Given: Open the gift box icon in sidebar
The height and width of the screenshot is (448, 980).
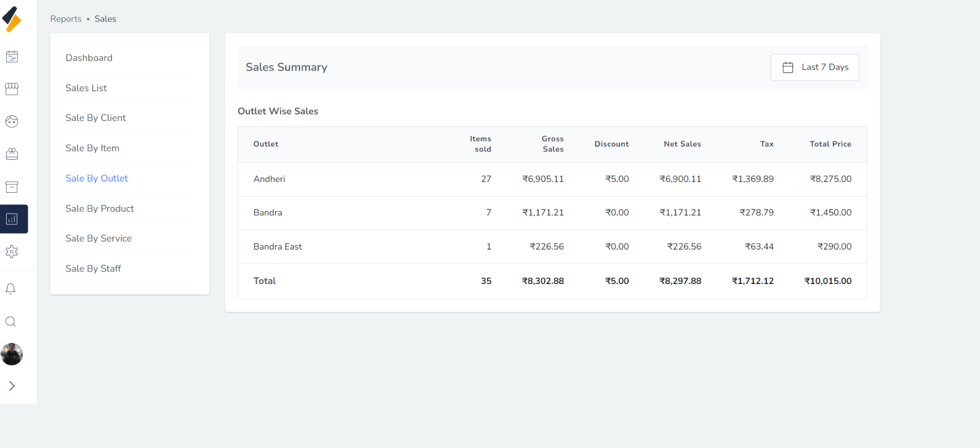Looking at the screenshot, I should [12, 154].
